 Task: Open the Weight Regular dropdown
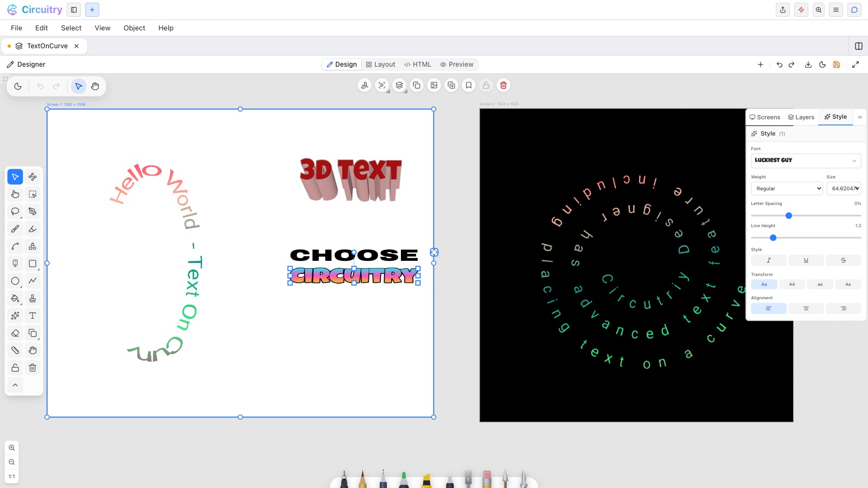click(787, 189)
